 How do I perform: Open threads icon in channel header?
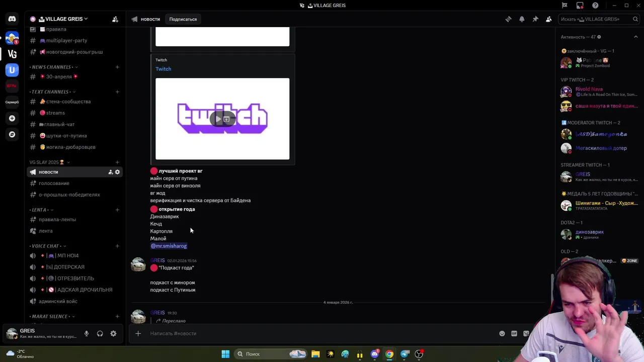click(508, 19)
